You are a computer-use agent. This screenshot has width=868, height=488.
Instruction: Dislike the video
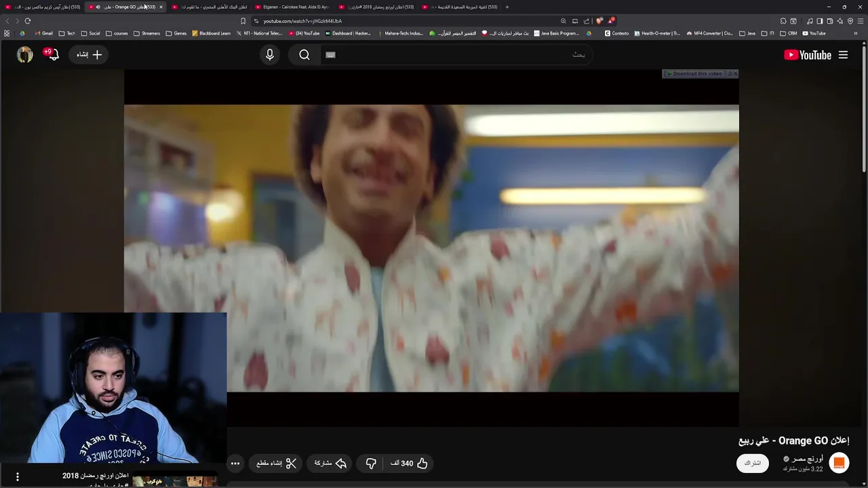tap(371, 463)
